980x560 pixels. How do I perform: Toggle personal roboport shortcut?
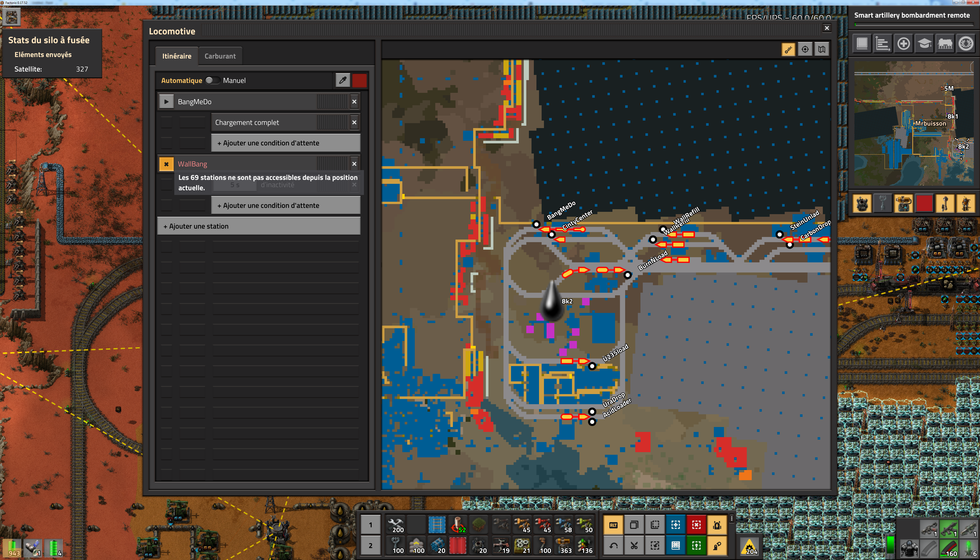click(717, 525)
